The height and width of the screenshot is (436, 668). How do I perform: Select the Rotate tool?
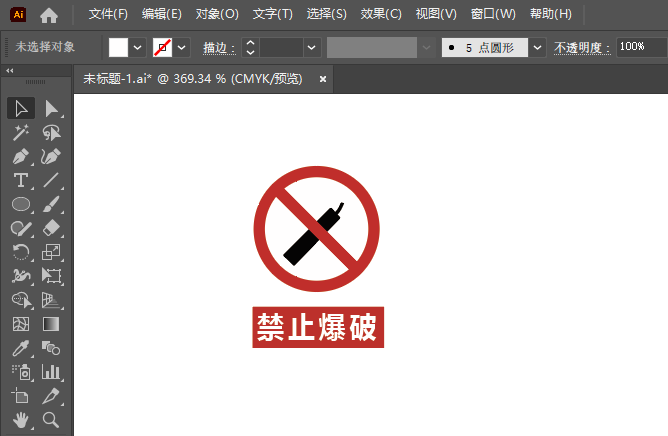coord(21,252)
